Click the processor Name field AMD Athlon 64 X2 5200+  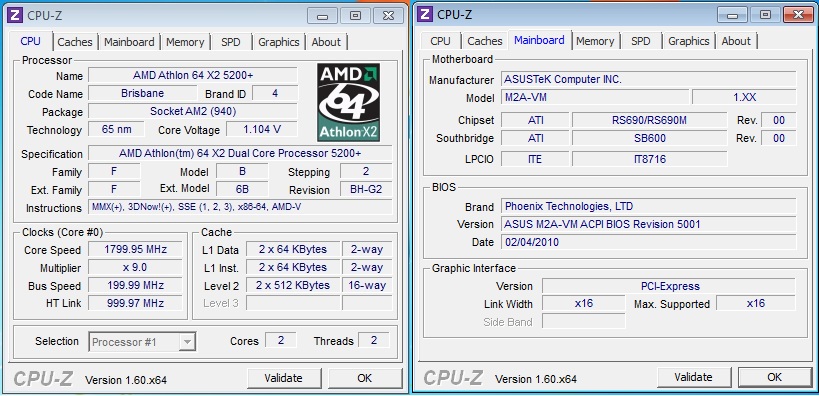click(193, 75)
